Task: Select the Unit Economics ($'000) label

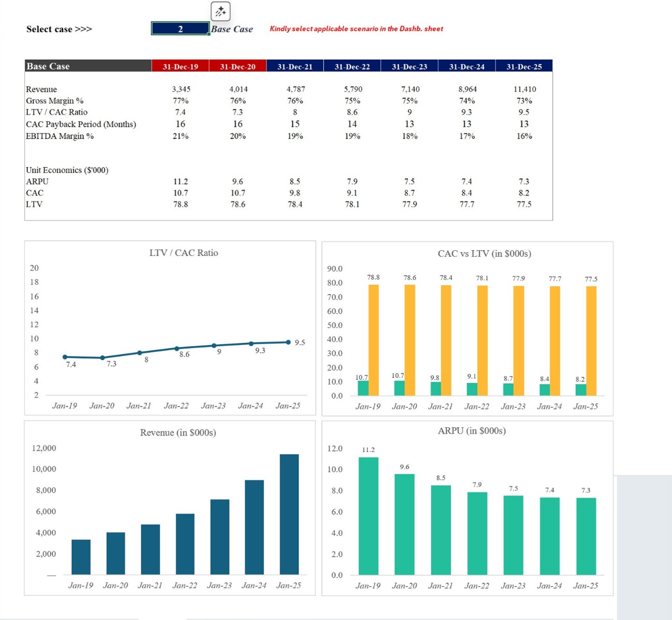Action: tap(67, 170)
